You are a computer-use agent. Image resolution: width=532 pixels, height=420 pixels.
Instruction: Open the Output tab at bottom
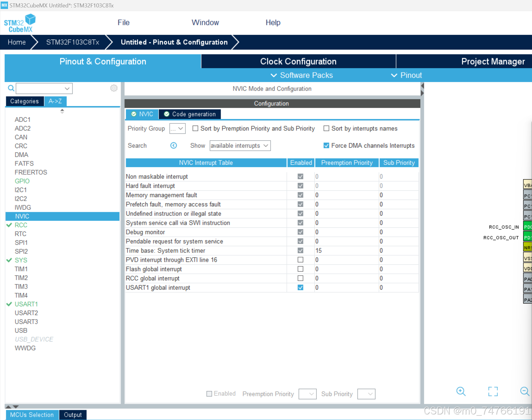[x=73, y=415]
